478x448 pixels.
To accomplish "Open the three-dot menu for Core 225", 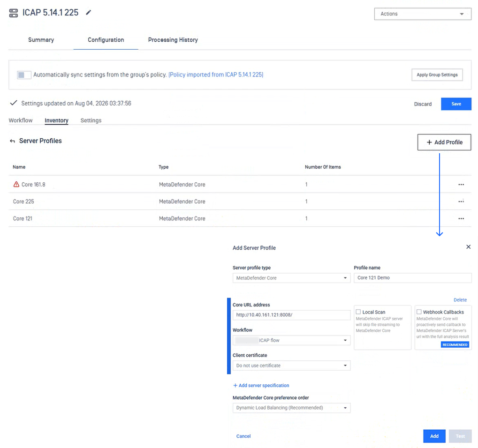I will (x=461, y=202).
